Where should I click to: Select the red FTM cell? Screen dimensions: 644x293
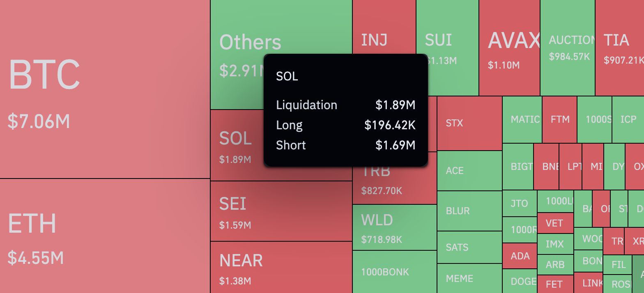point(559,119)
